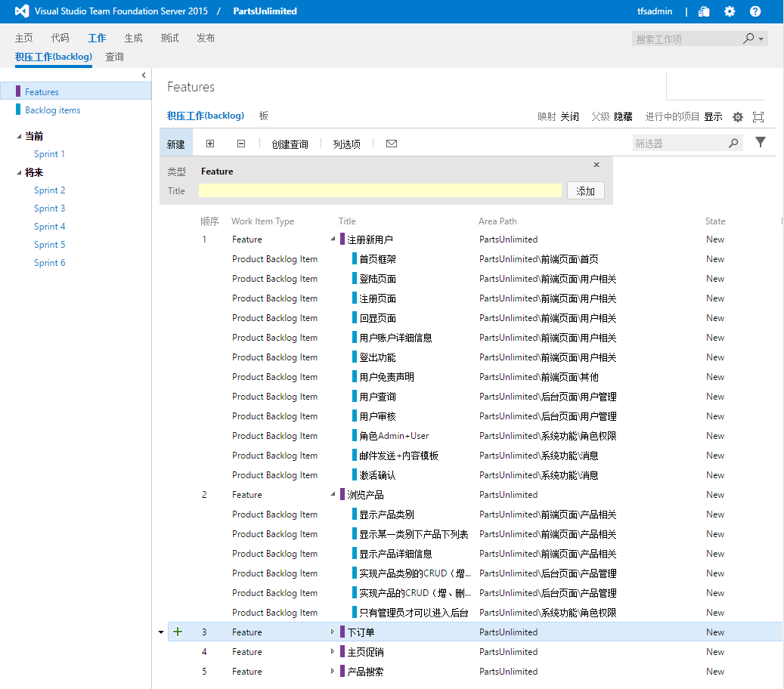
Task: Toggle 映射 (mapping) 关闭 setting
Action: point(569,117)
